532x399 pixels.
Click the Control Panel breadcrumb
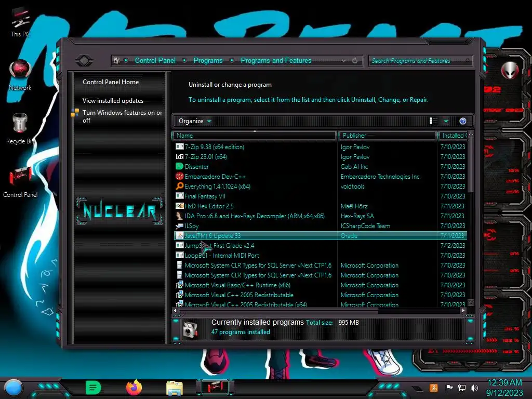tap(155, 60)
